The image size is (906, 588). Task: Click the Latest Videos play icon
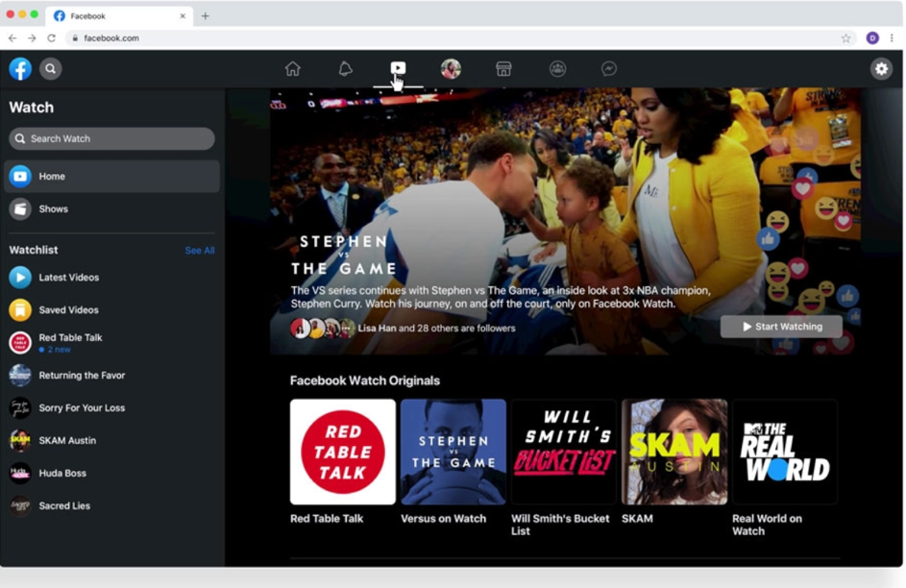pyautogui.click(x=20, y=278)
